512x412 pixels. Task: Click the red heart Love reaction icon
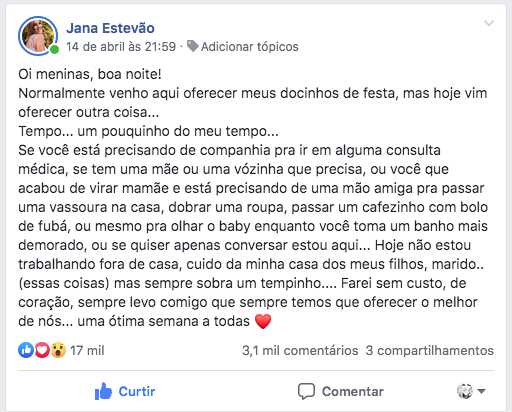[42, 350]
